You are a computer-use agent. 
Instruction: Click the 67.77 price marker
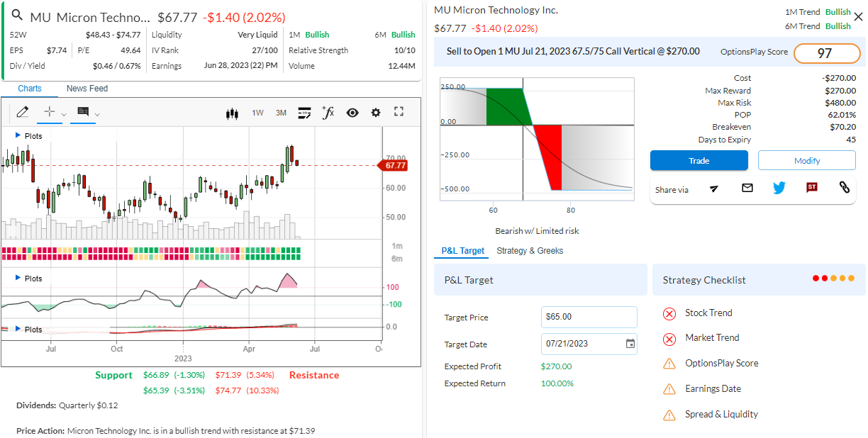pyautogui.click(x=394, y=165)
